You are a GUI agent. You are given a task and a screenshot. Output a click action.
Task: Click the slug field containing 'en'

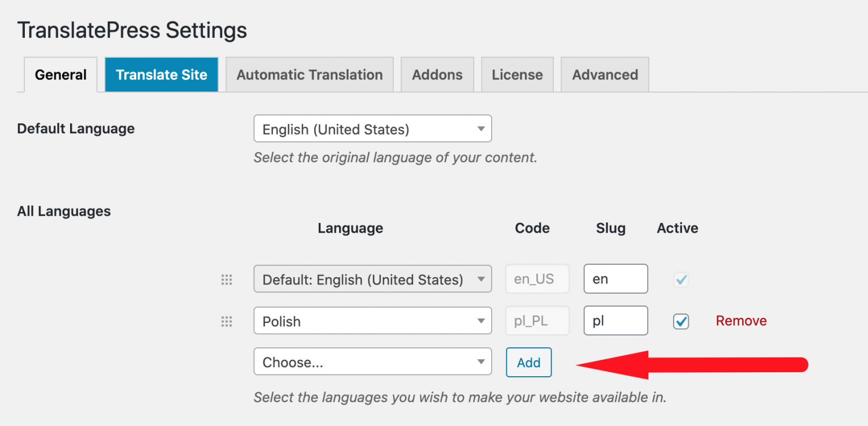pos(615,278)
